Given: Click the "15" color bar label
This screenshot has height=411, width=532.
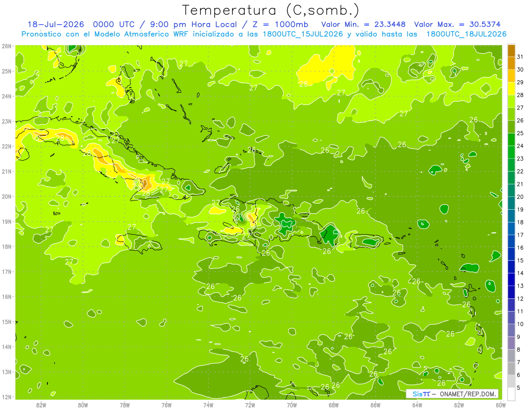Looking at the screenshot, I should click(520, 260).
